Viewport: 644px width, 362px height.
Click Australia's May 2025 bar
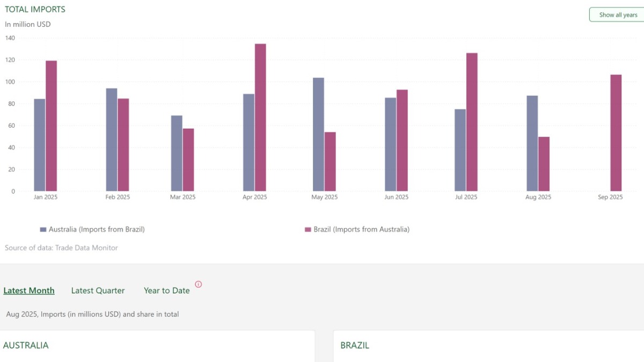318,135
